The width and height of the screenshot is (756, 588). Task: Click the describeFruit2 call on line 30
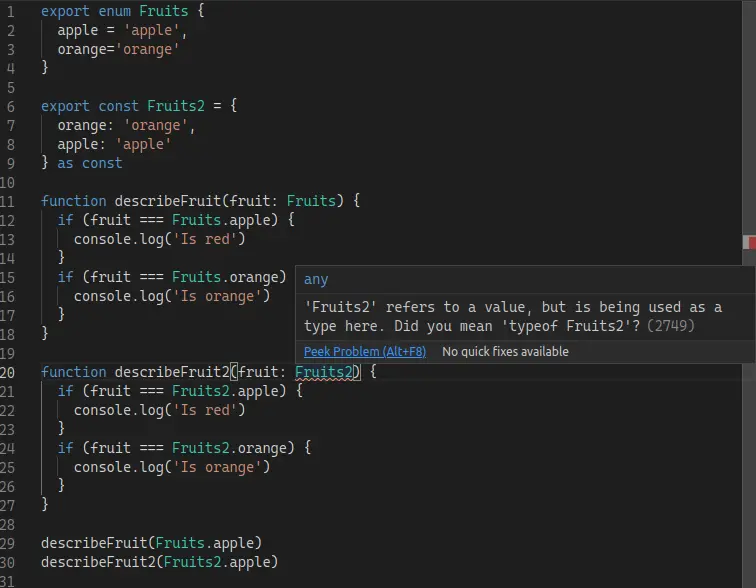point(160,562)
